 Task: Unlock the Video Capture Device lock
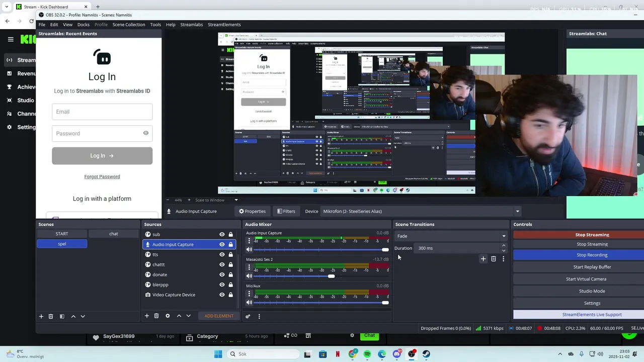tap(231, 295)
